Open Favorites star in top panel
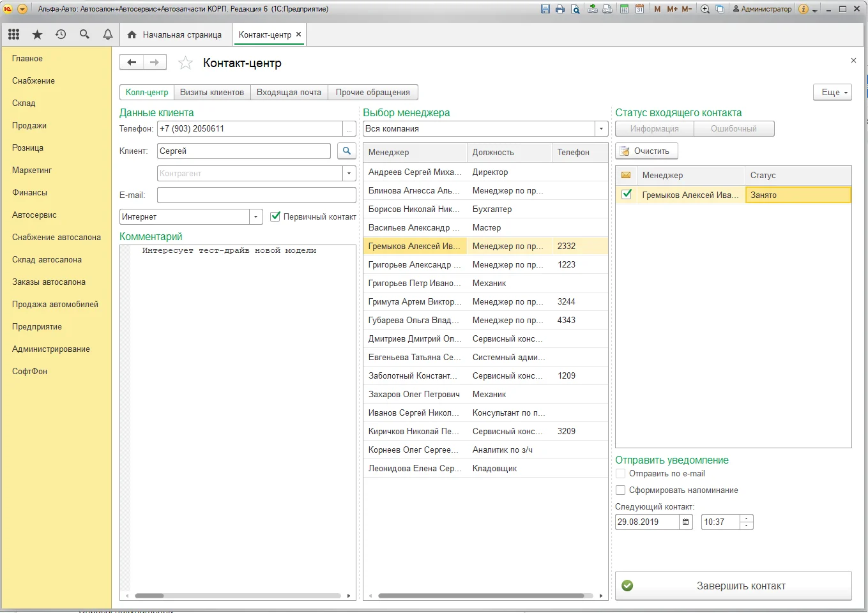 pyautogui.click(x=37, y=34)
